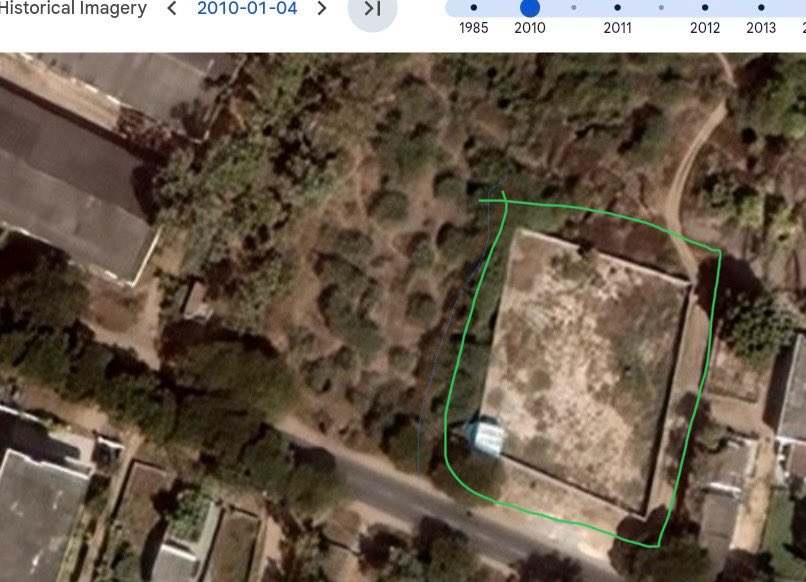Go to the previous imagery date
The height and width of the screenshot is (582, 806).
[x=172, y=8]
